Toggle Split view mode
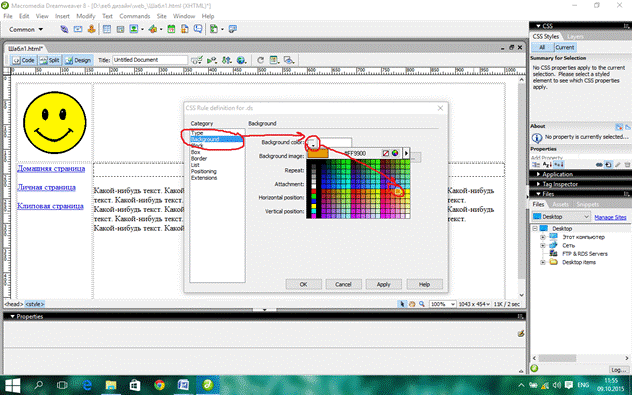This screenshot has height=395, width=632. [x=49, y=60]
